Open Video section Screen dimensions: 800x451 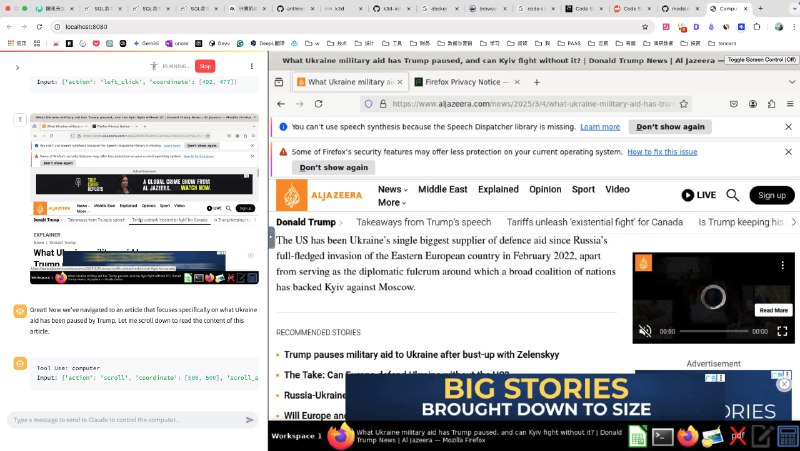tap(617, 189)
